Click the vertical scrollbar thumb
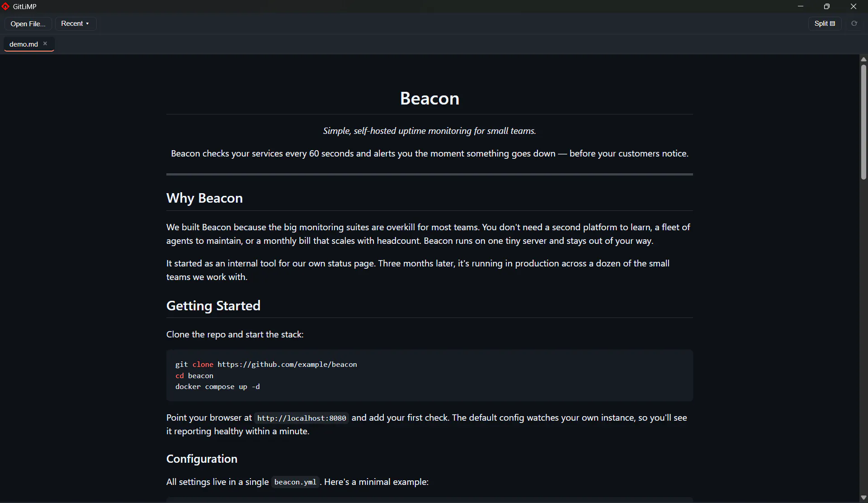This screenshot has width=868, height=503. coord(863,122)
